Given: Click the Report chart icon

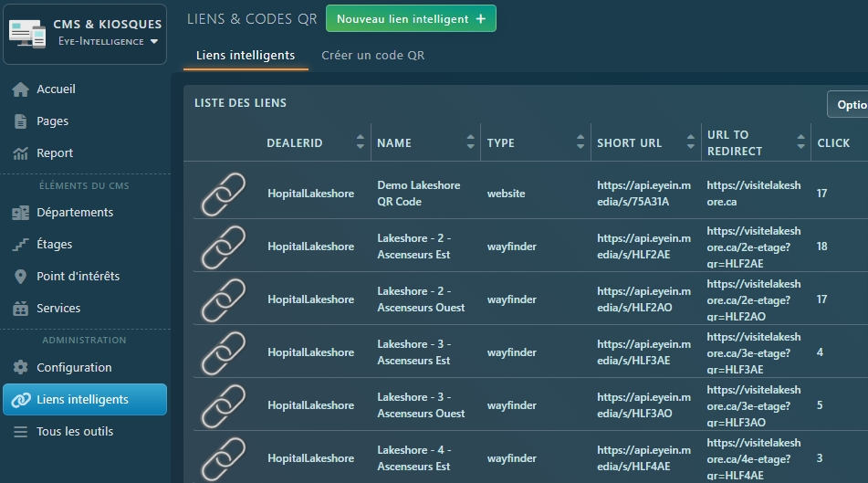Looking at the screenshot, I should [x=20, y=153].
